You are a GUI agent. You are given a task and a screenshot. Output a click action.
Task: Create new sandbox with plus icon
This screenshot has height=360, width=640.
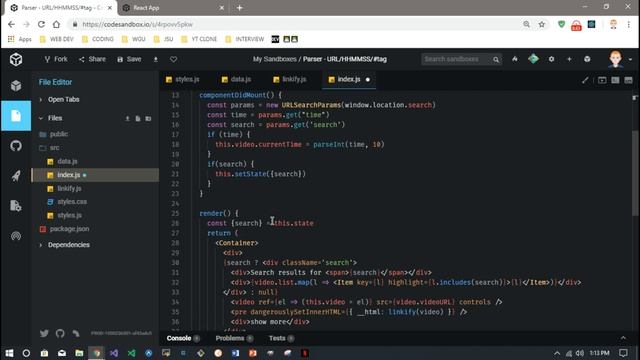pos(569,59)
